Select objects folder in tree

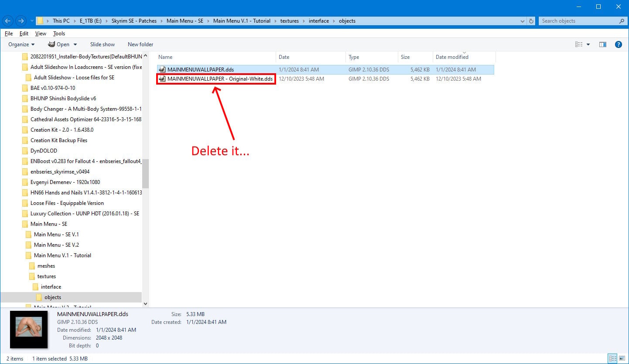[x=53, y=297]
